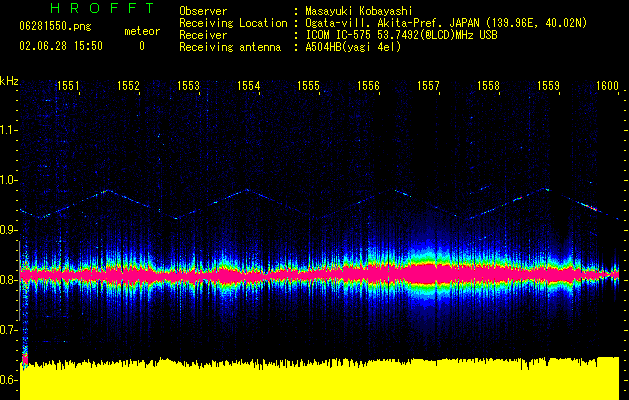Click the 1556 time marker
The height and width of the screenshot is (400, 629).
[x=368, y=86]
